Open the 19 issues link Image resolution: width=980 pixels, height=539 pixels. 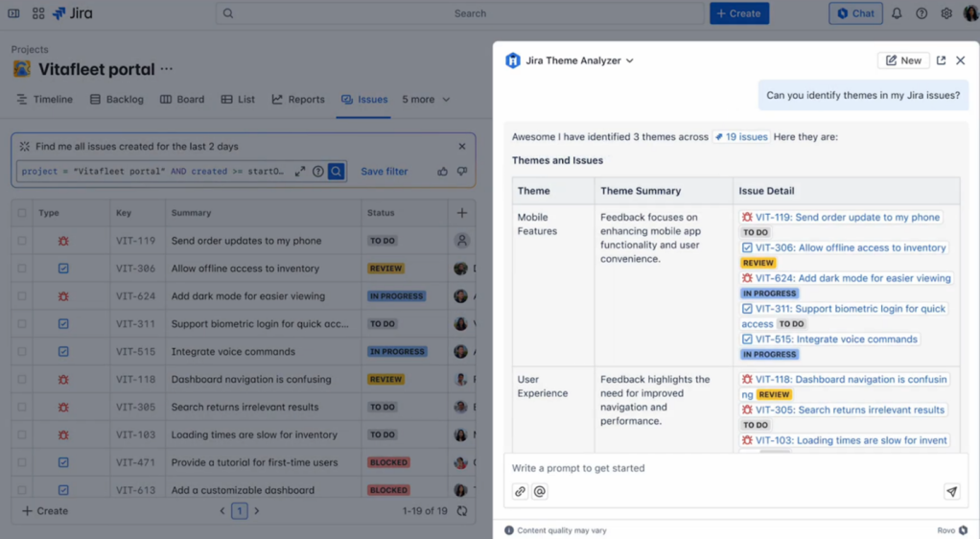coord(741,137)
